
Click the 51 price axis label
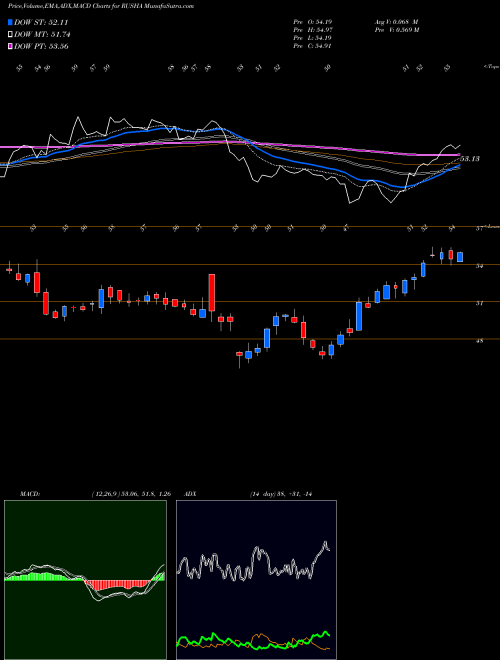pyautogui.click(x=479, y=303)
